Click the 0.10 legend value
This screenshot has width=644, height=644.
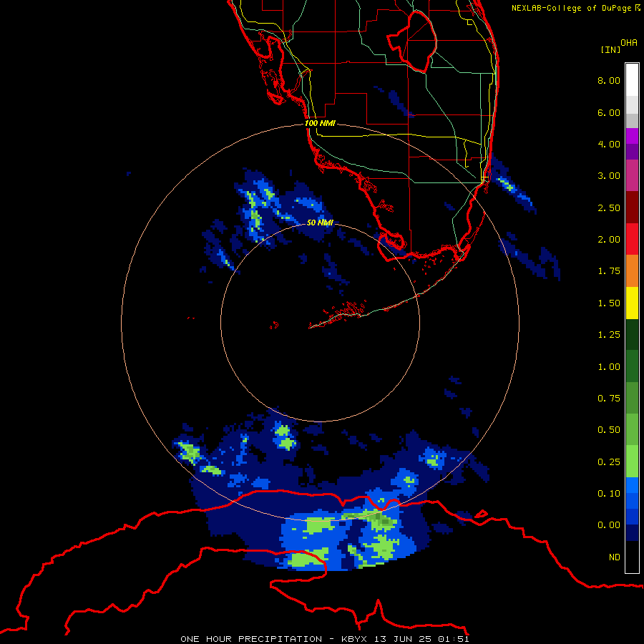[609, 494]
